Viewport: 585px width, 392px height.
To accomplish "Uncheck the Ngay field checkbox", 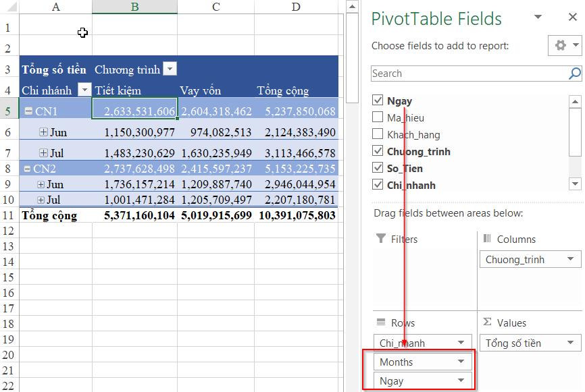I will pyautogui.click(x=376, y=99).
